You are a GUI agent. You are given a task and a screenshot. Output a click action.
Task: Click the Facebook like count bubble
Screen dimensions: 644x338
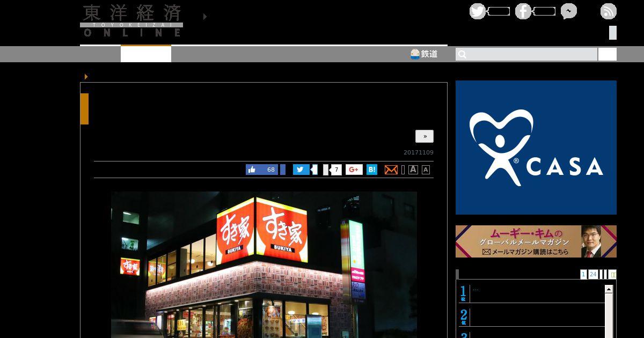[x=545, y=11]
